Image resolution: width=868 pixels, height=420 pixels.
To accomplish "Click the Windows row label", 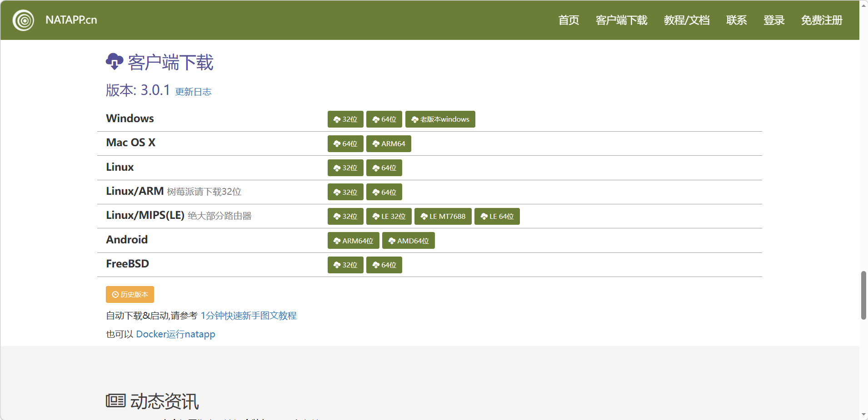I will [130, 119].
